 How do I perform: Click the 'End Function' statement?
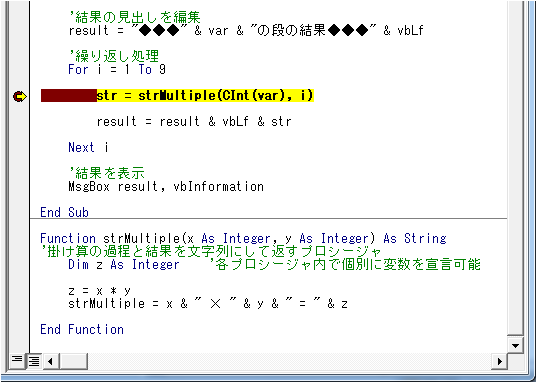pyautogui.click(x=82, y=330)
